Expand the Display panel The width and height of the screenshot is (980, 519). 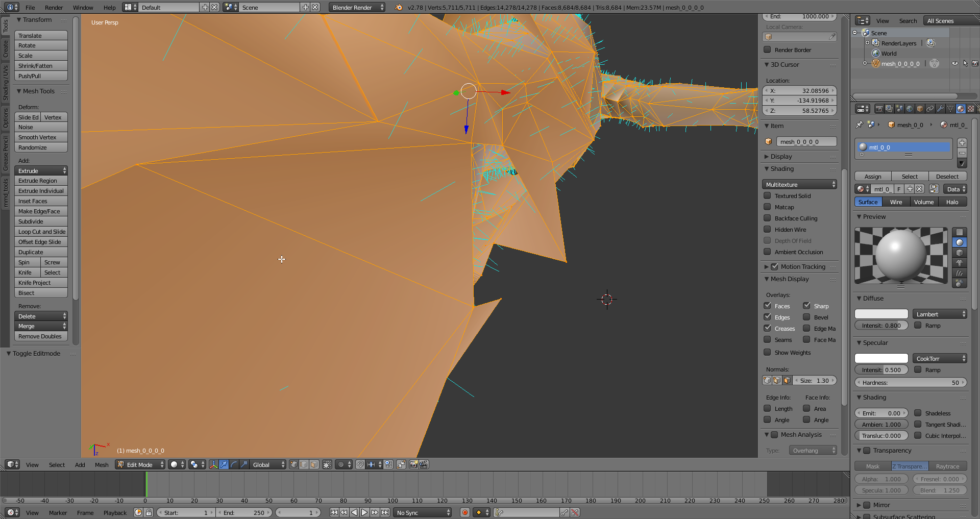(x=781, y=157)
